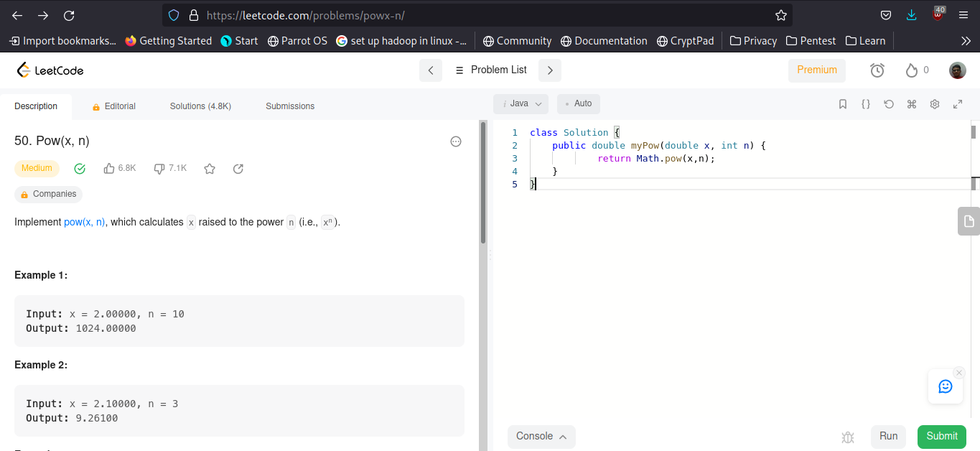Dislike the problem with thumbs down 7.1K

click(x=170, y=169)
